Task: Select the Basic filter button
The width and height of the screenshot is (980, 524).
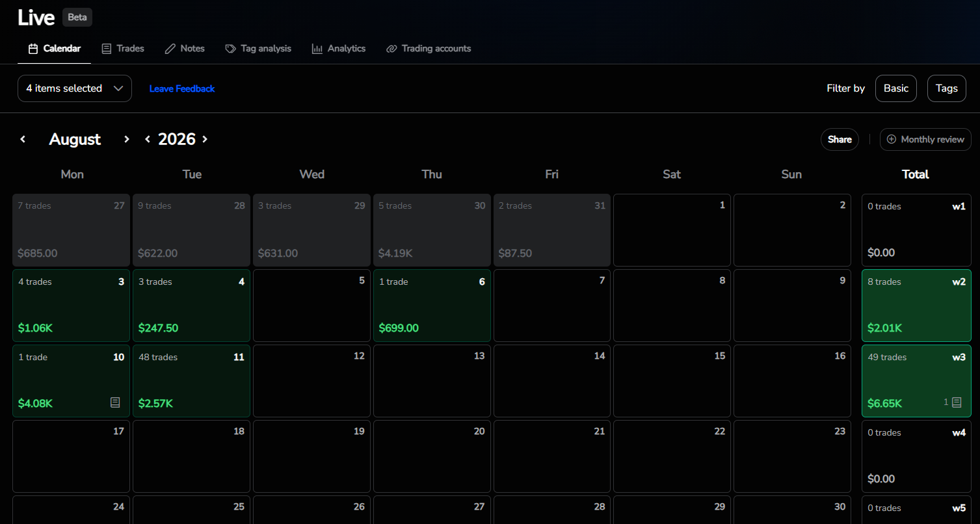Action: coord(896,88)
